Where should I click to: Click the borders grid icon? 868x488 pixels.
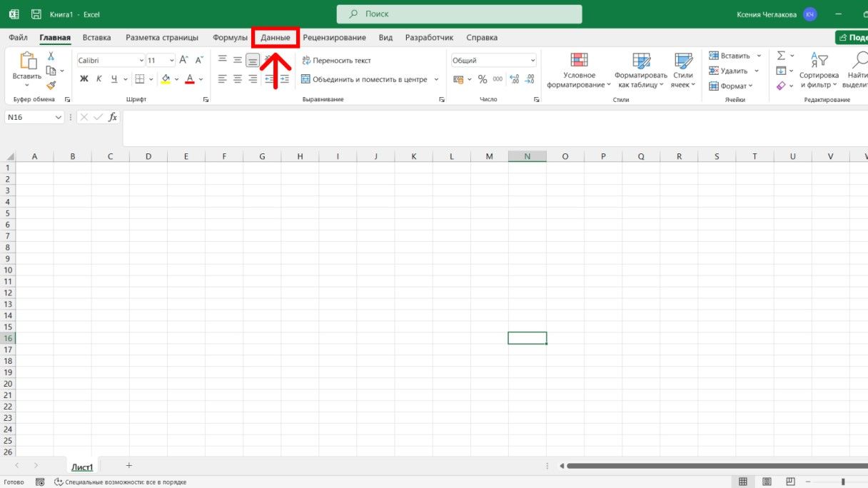(140, 79)
